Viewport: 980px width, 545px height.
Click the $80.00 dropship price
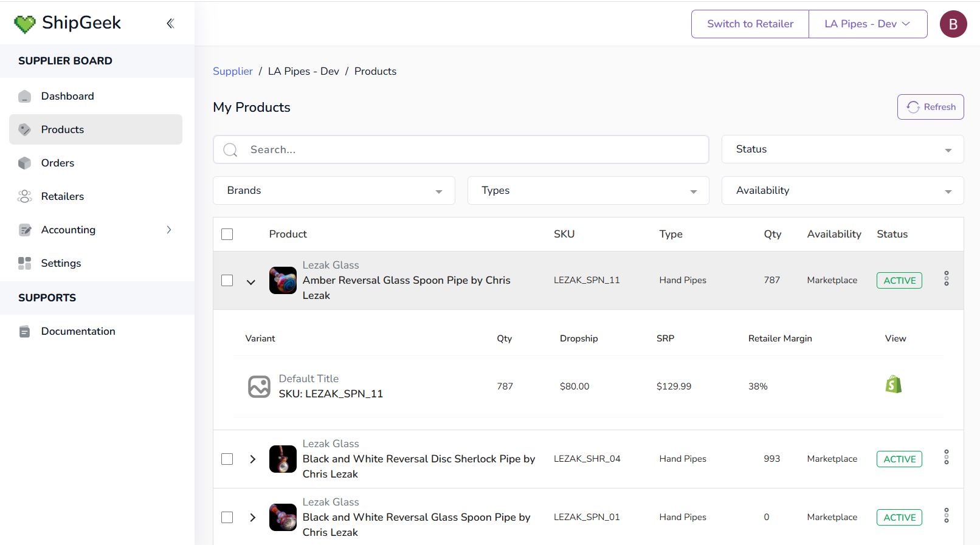(575, 386)
